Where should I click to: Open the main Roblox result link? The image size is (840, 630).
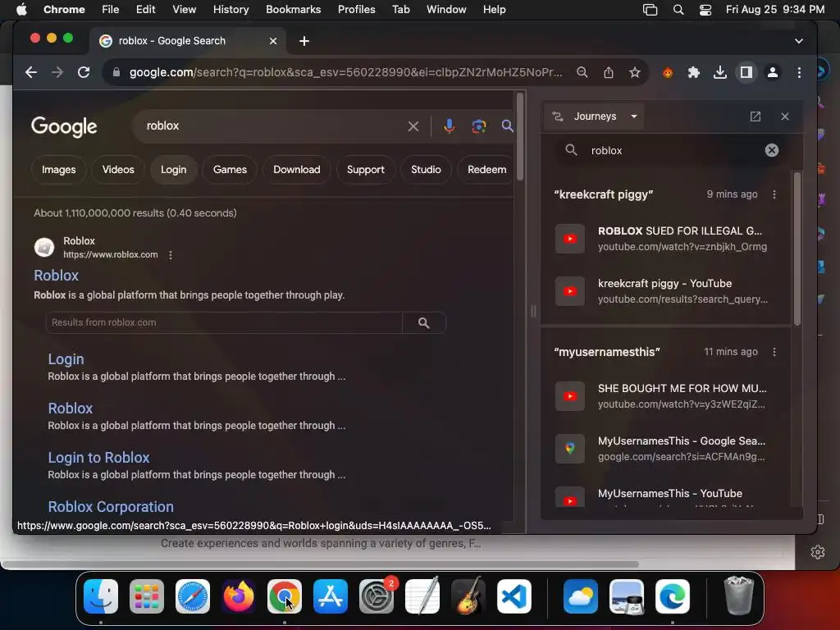(57, 276)
